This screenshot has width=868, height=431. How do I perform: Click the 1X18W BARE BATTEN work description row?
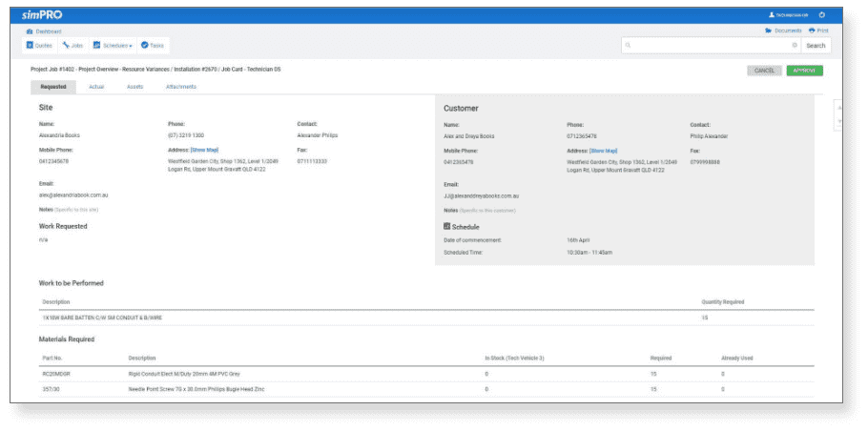(x=426, y=318)
